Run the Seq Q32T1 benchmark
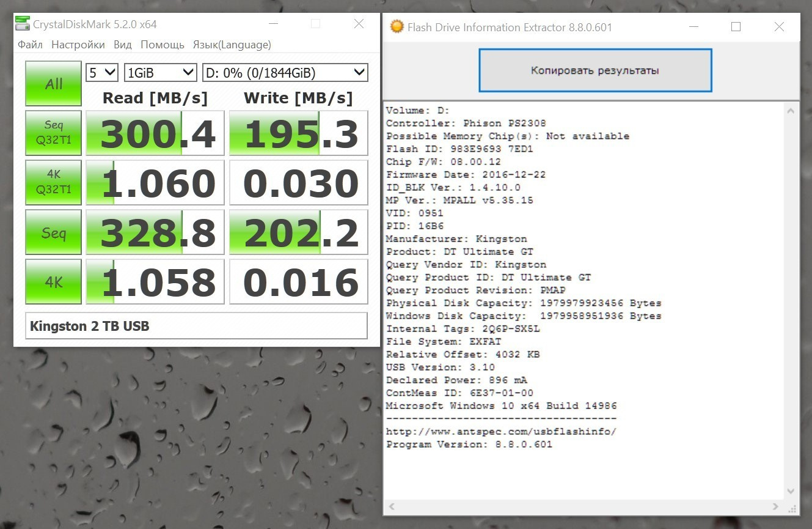Screen dimensions: 812x529 (53, 133)
